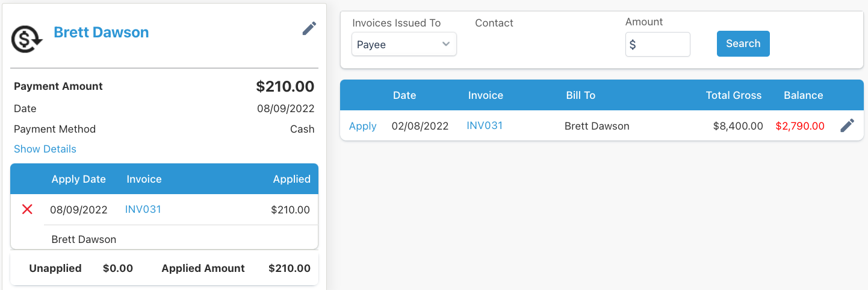Image resolution: width=868 pixels, height=290 pixels.
Task: Open Invoices Issued To Payee dropdown
Action: (x=404, y=44)
